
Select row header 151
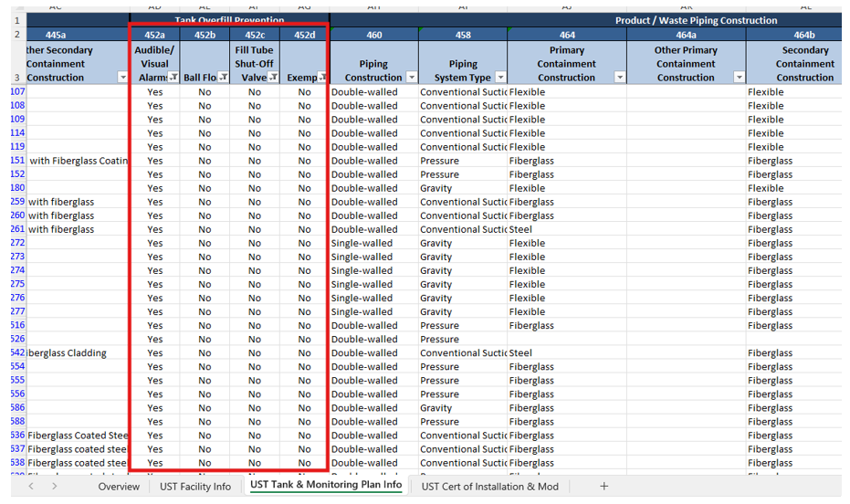pos(18,161)
